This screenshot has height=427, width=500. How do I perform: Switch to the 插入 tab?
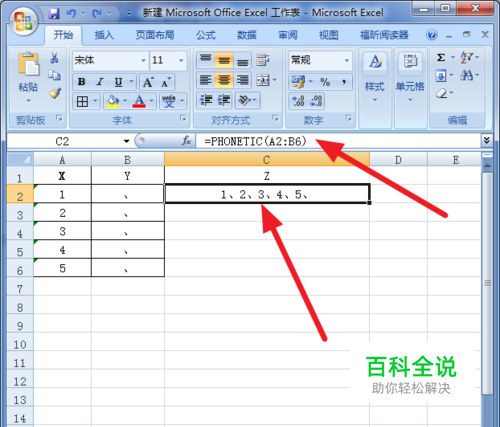pyautogui.click(x=104, y=35)
